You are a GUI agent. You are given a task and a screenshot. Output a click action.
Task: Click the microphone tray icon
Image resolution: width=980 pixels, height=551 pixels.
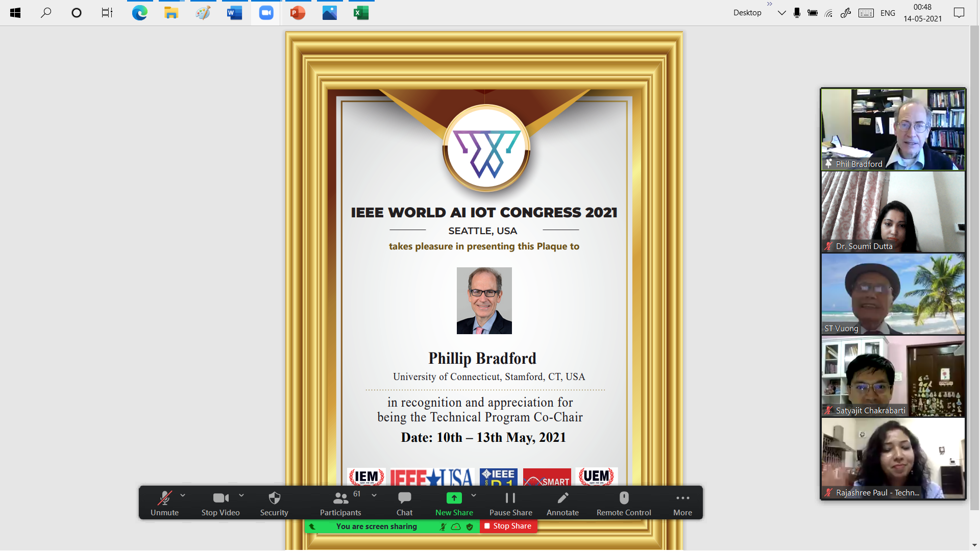[x=797, y=13]
